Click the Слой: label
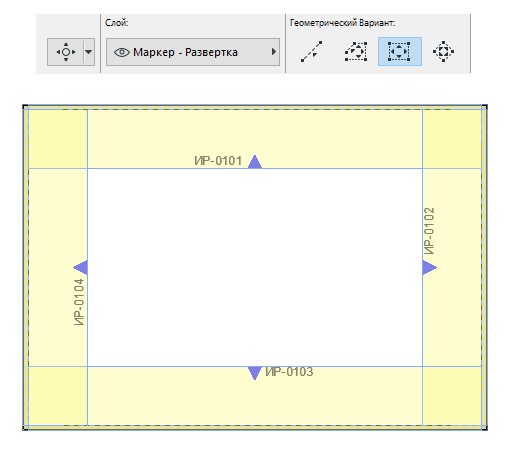This screenshot has width=508, height=450. coord(116,23)
